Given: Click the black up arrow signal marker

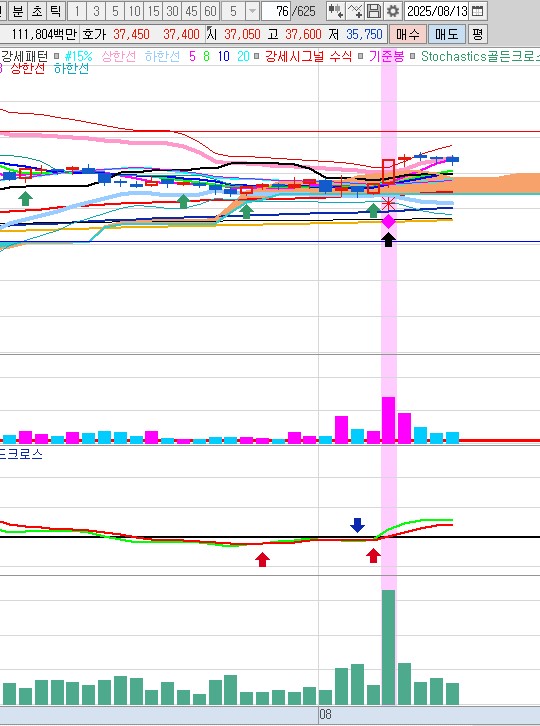Looking at the screenshot, I should click(x=389, y=239).
